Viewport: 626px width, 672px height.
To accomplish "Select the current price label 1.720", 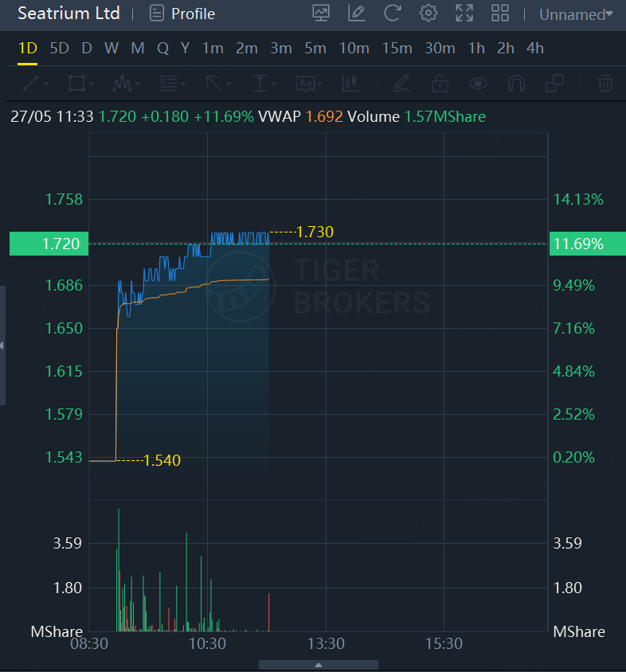I will coord(49,244).
